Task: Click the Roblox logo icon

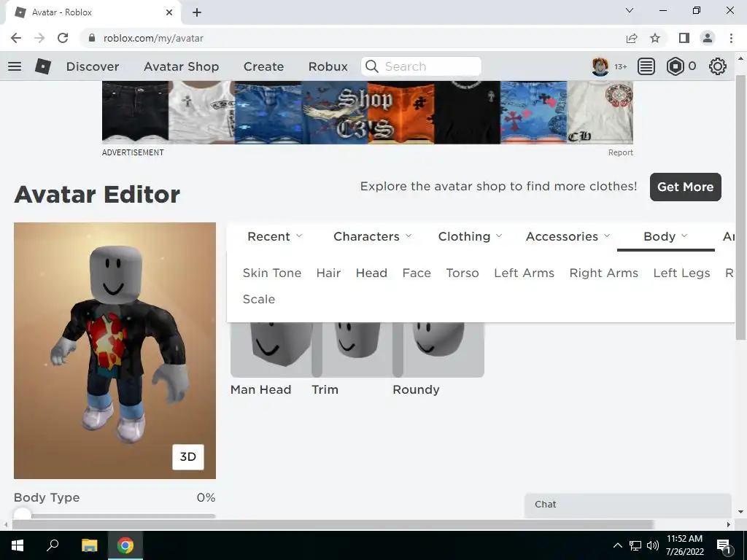Action: tap(43, 66)
